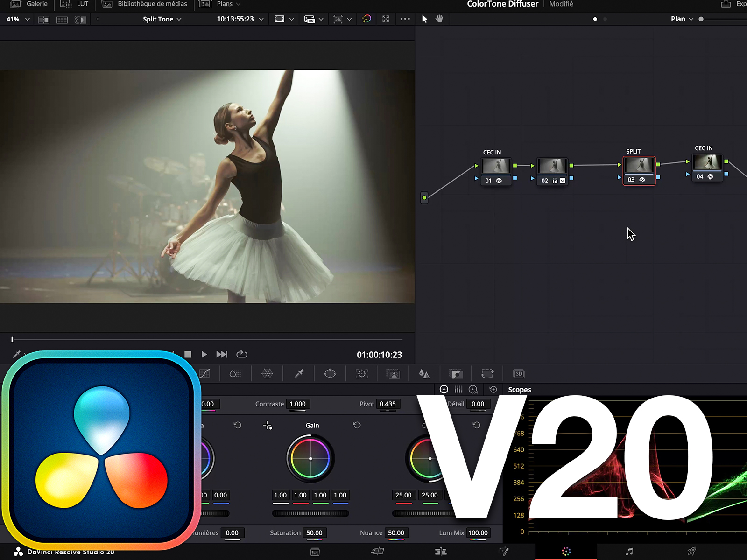
Task: Click the Gain color wheel center point
Action: (310, 459)
